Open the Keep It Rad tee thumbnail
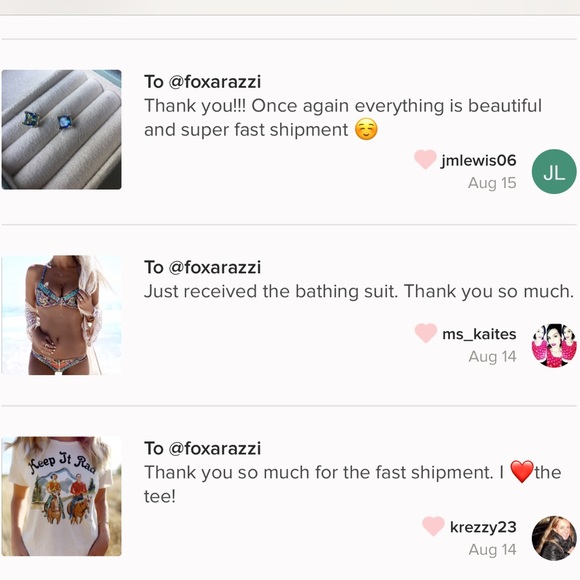The height and width of the screenshot is (580, 580). click(61, 496)
